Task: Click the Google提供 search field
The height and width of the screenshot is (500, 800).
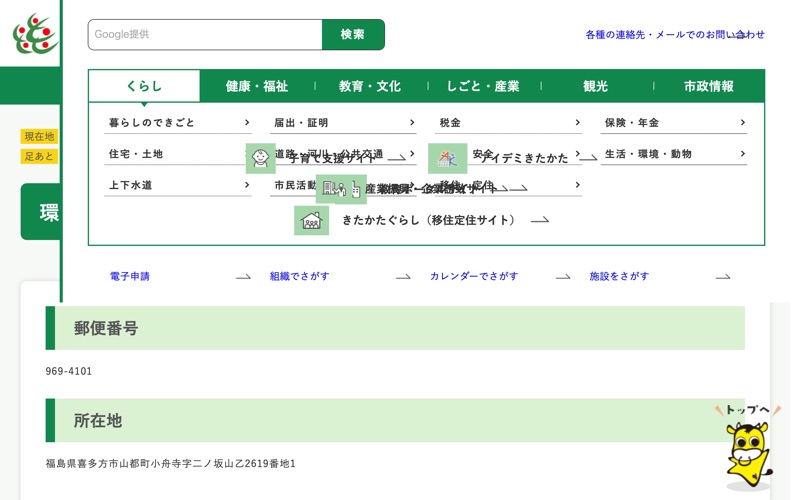Action: [205, 35]
